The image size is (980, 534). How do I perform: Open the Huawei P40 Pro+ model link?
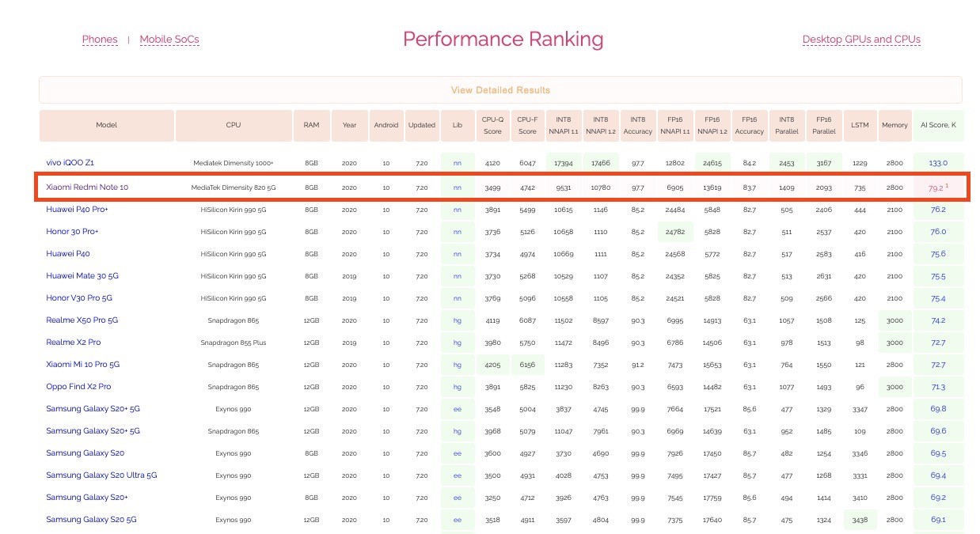78,210
